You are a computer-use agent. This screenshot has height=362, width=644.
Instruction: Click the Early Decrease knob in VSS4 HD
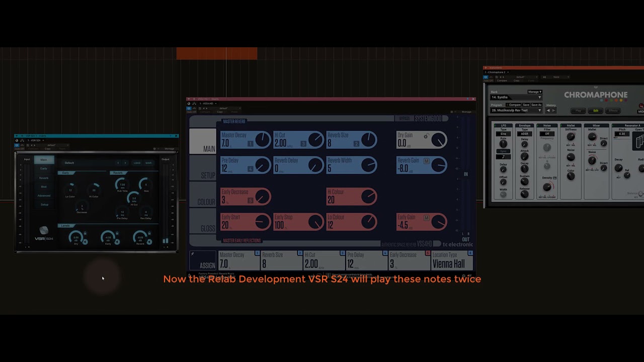262,197
